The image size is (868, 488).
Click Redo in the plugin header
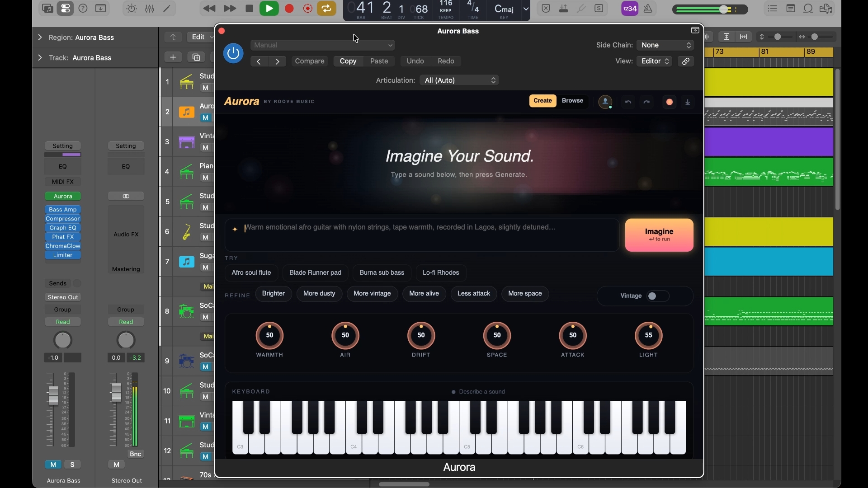tap(446, 61)
